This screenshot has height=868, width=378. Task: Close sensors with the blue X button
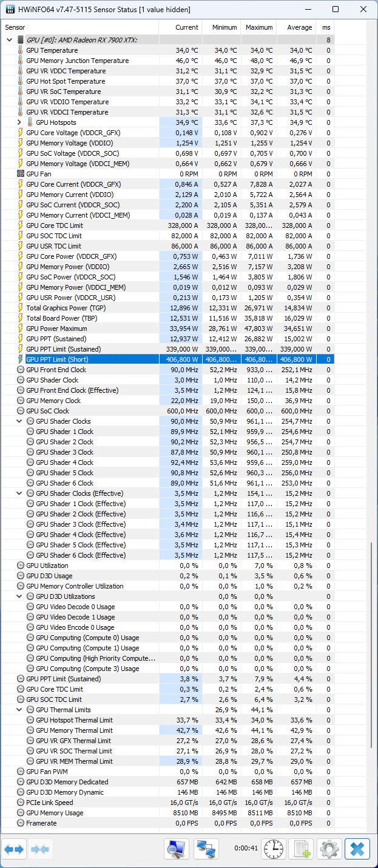pyautogui.click(x=357, y=849)
